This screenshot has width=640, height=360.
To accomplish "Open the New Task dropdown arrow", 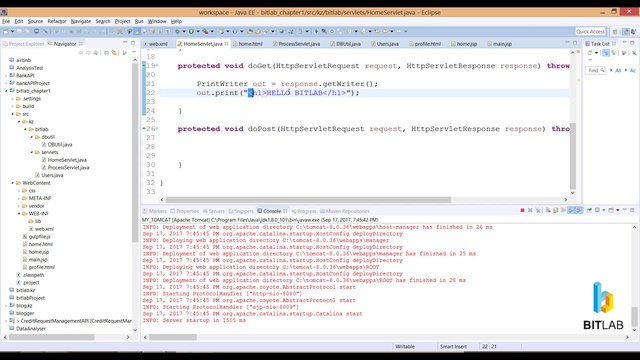I will coord(596,53).
